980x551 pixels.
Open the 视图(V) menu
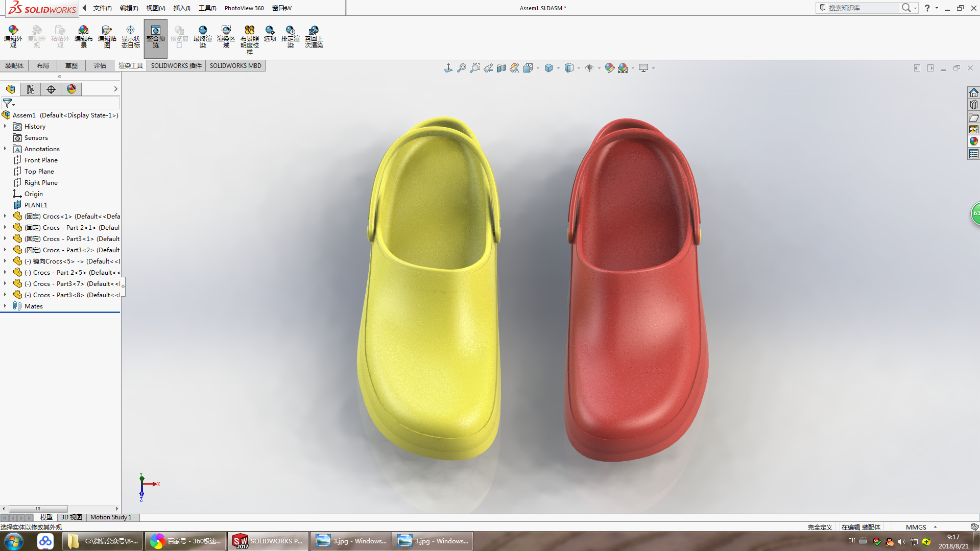(156, 8)
